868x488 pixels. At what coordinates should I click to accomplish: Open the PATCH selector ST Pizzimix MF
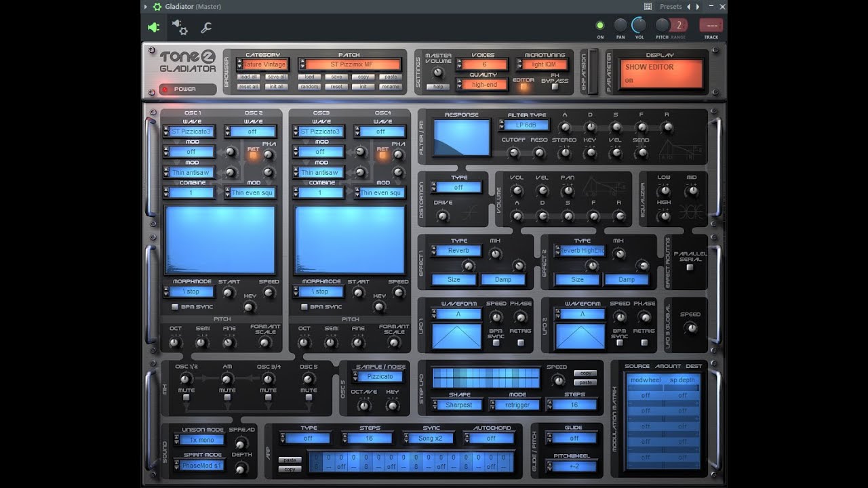(351, 64)
